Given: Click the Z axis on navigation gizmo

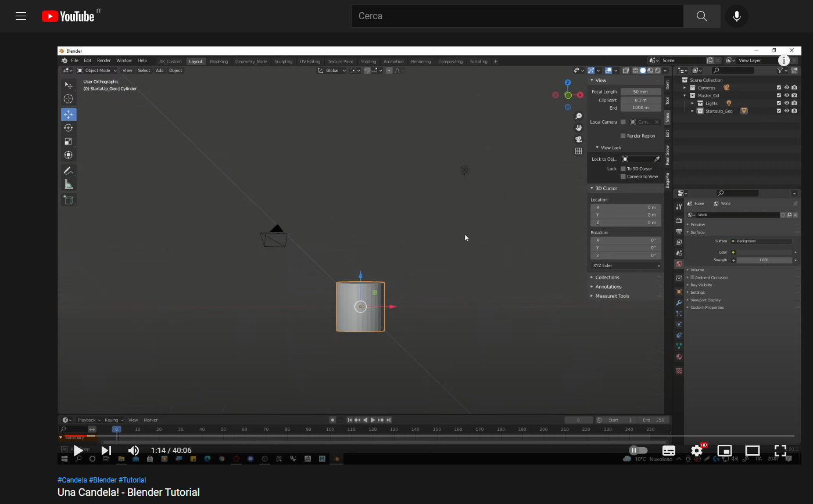Looking at the screenshot, I should 568,82.
